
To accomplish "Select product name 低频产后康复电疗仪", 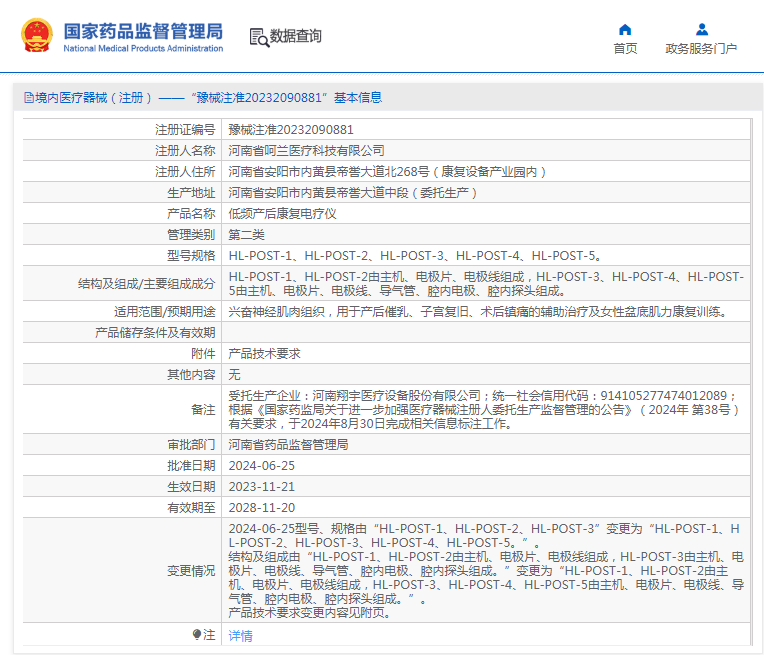I will (x=283, y=213).
